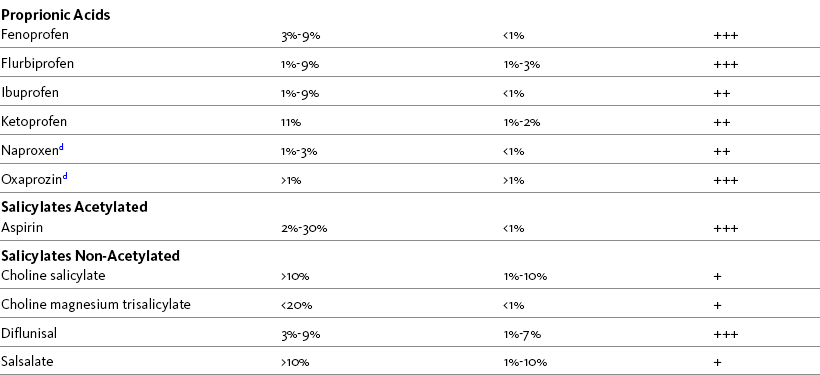This screenshot has height=375, width=820.
Task: Click the Choline salicylate row label
Action: (x=53, y=276)
